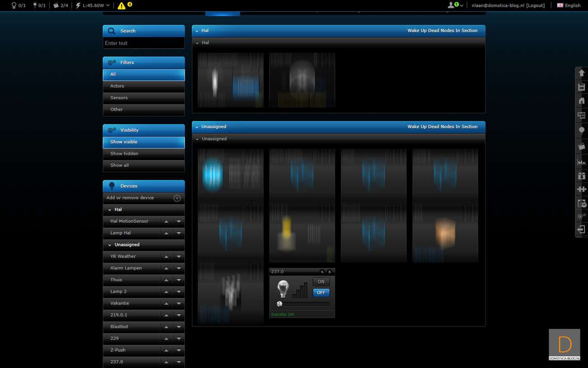
Task: Click Wake Up Dead Nodes in Unassigned section
Action: 442,127
